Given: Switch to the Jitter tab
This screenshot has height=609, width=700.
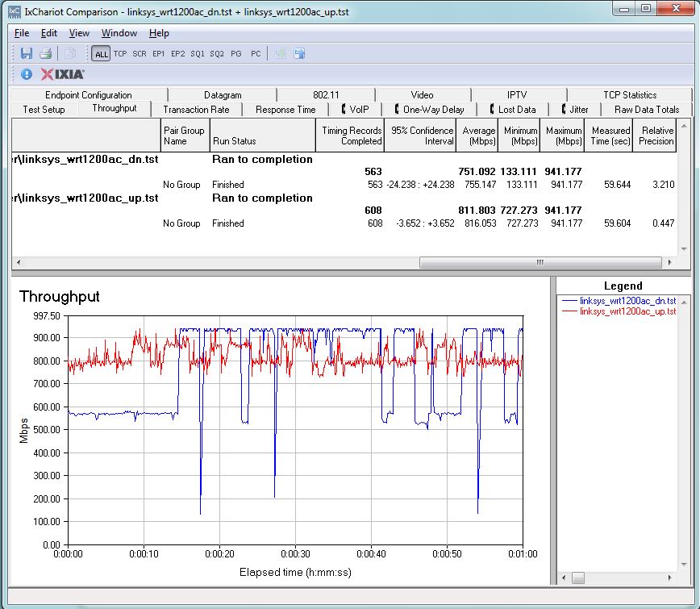Looking at the screenshot, I should point(575,110).
